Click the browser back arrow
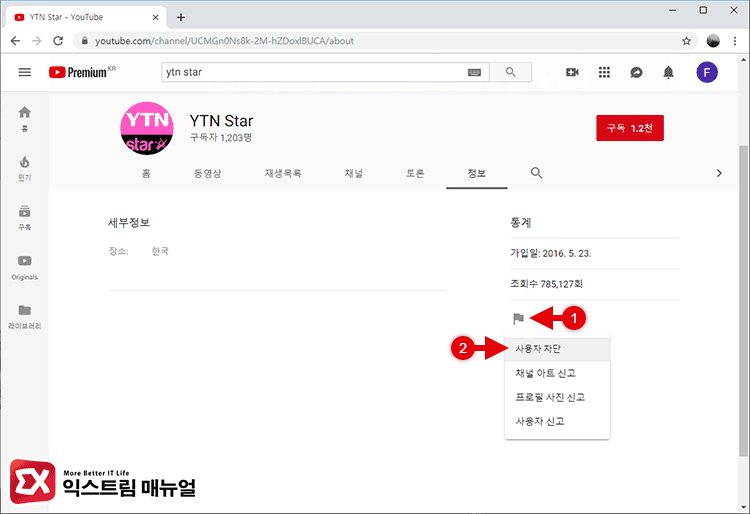750x514 pixels. coord(15,41)
